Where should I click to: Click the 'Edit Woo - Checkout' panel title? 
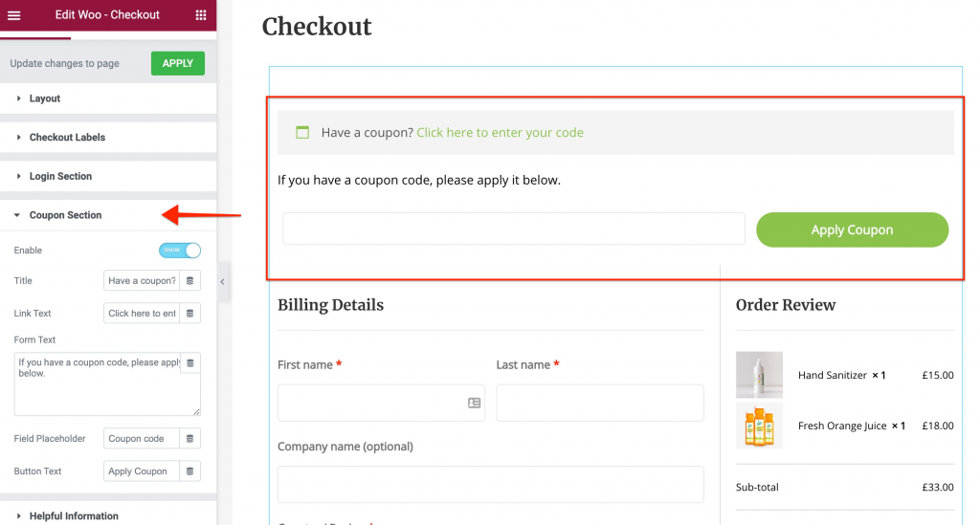coord(107,15)
